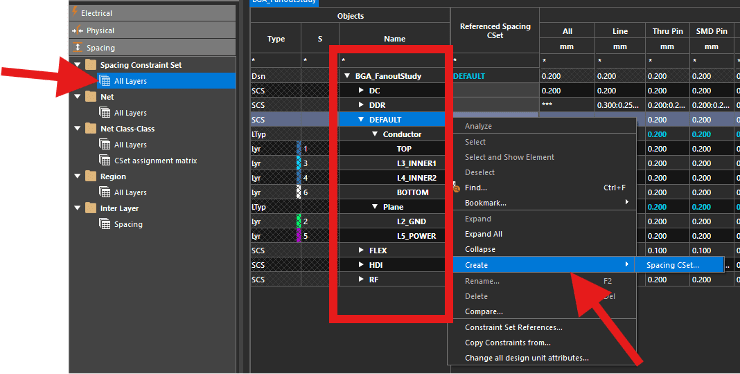
Task: Click the L5_POWER magenta color swatch
Action: (299, 236)
